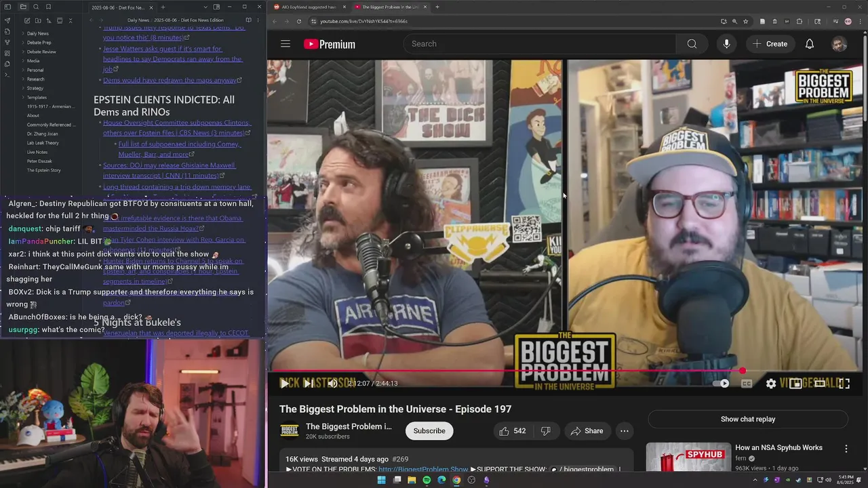Open BiggestProblem.Show link in description
The width and height of the screenshot is (868, 488).
point(423,469)
